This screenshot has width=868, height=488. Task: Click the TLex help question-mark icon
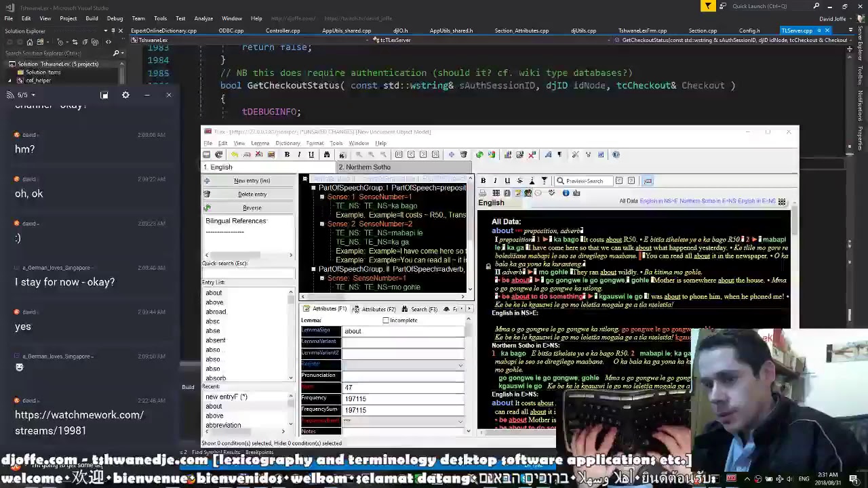pos(616,155)
